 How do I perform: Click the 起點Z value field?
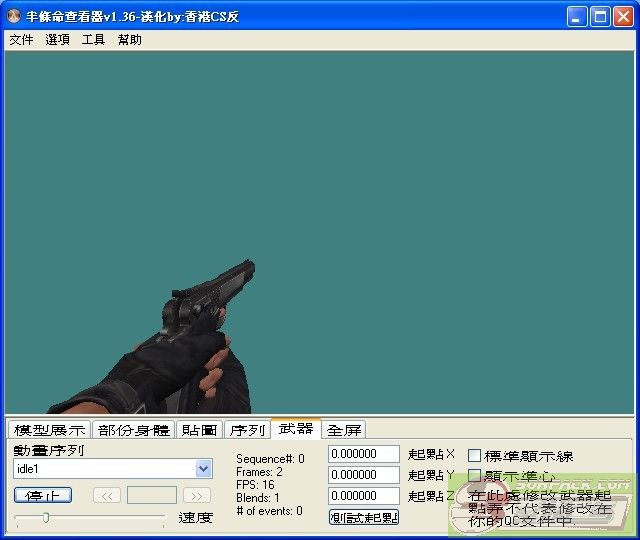[x=364, y=496]
